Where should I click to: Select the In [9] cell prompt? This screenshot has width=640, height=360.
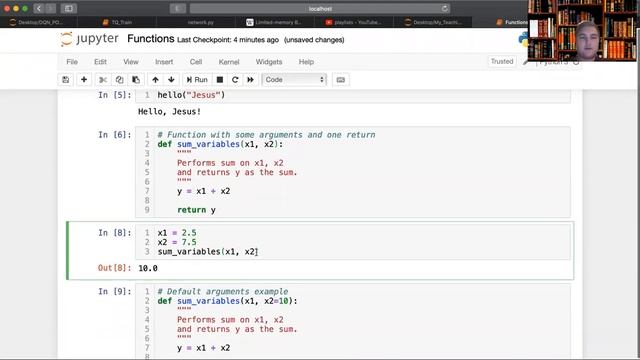point(115,291)
